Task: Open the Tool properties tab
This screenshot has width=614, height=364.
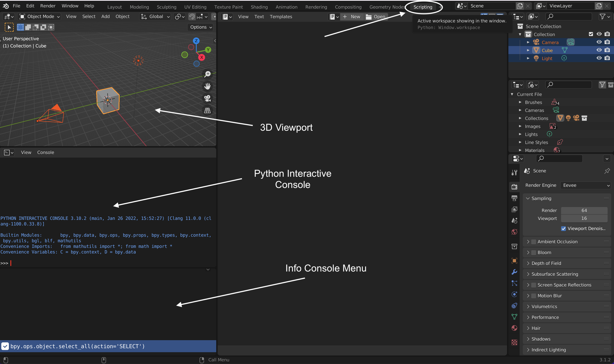Action: click(514, 172)
